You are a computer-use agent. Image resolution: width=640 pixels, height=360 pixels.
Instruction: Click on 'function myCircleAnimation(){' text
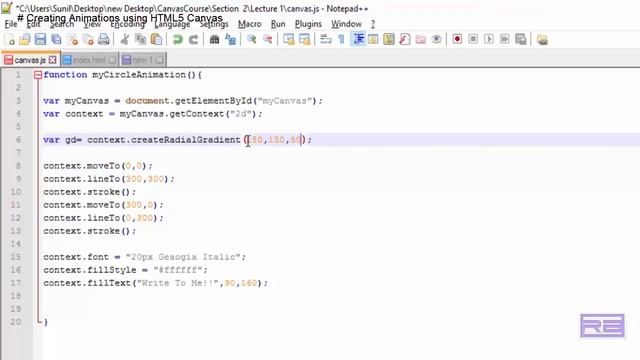[x=122, y=75]
